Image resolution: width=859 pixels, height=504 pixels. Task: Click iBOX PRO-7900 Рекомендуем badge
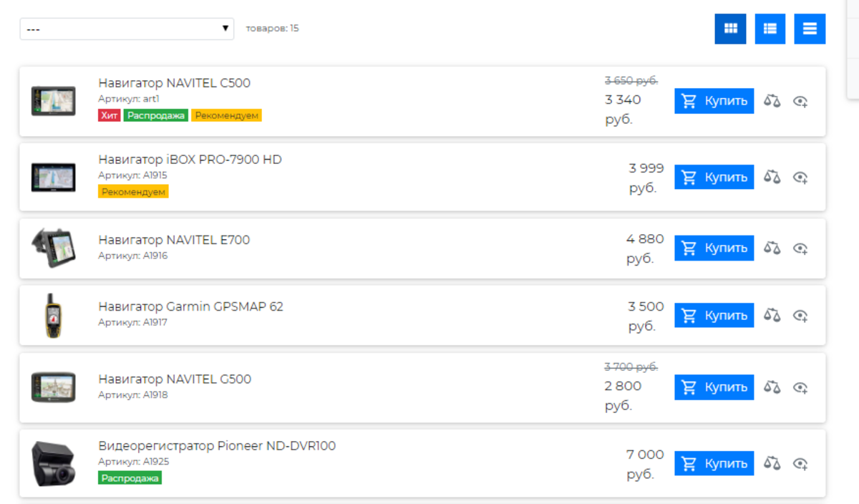click(x=133, y=192)
